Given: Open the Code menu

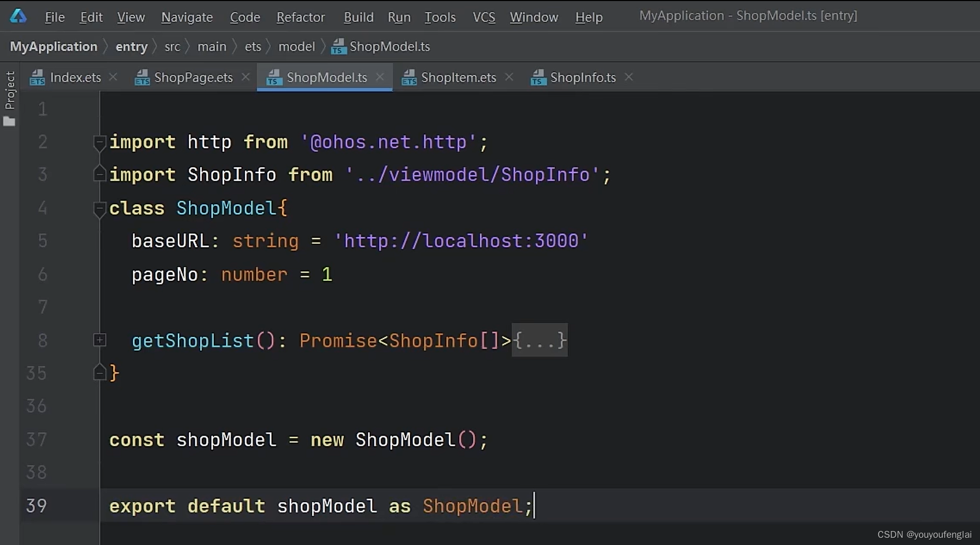Looking at the screenshot, I should (245, 17).
